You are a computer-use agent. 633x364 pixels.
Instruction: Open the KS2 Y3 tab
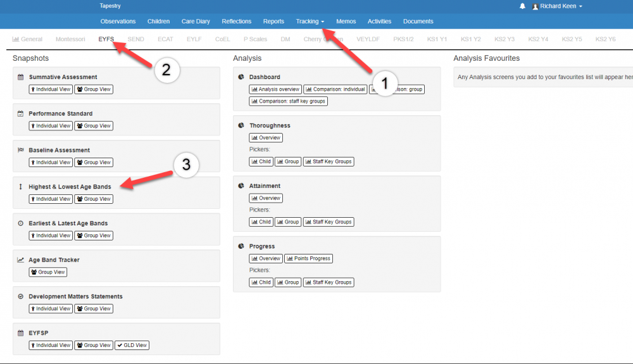(505, 39)
